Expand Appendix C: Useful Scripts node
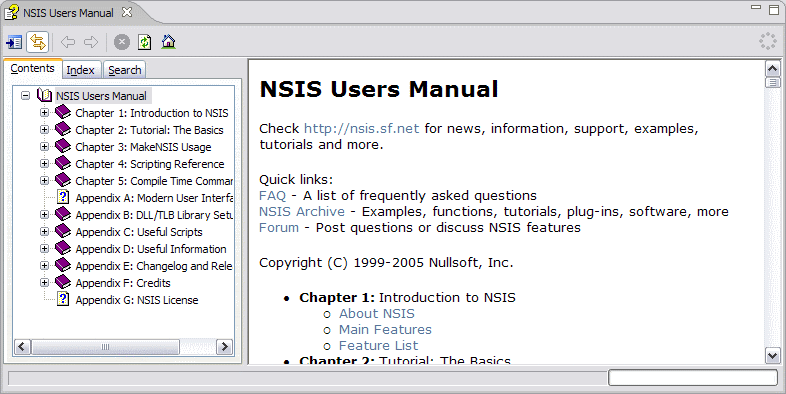Screen dimensions: 786x394 tap(45, 232)
